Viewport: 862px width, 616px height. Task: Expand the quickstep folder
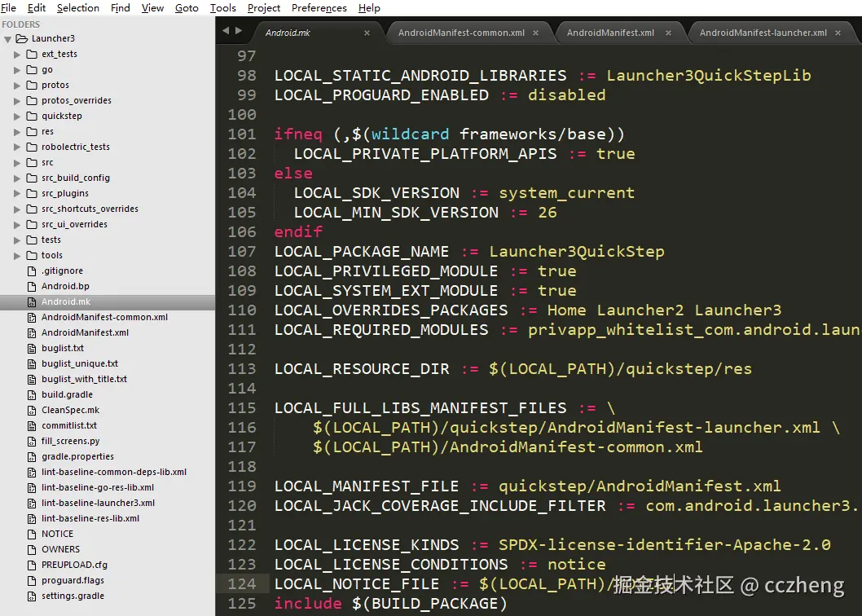17,116
